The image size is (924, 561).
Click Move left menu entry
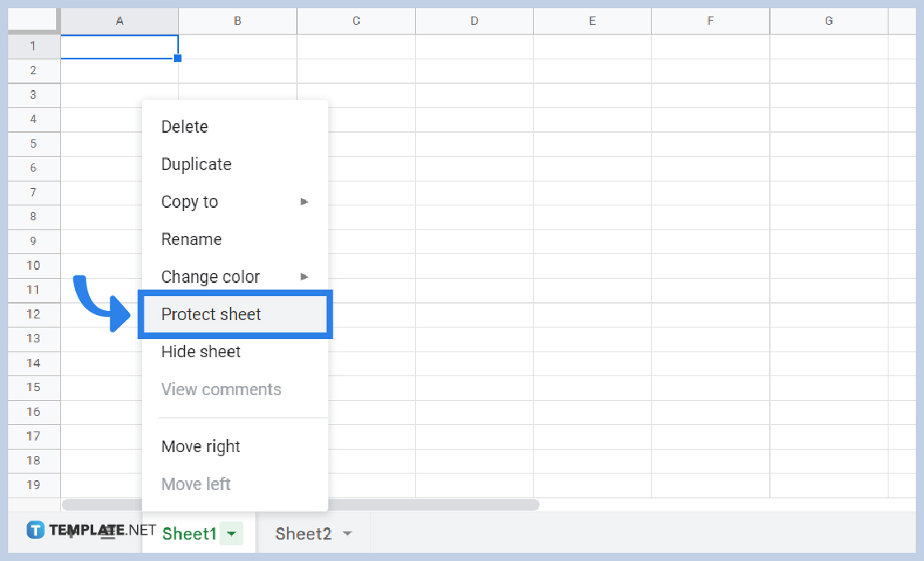point(196,483)
